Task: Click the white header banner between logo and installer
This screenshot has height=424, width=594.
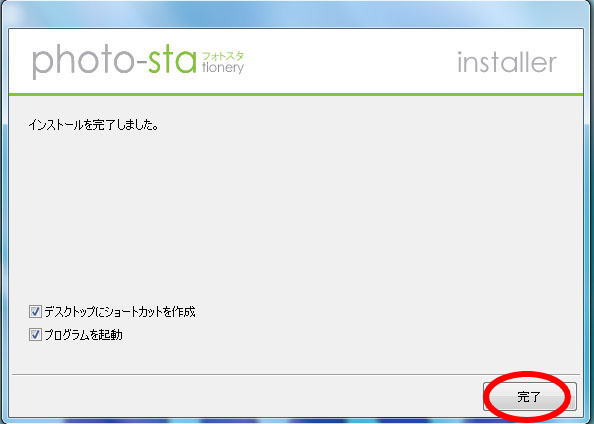Action: [350, 61]
